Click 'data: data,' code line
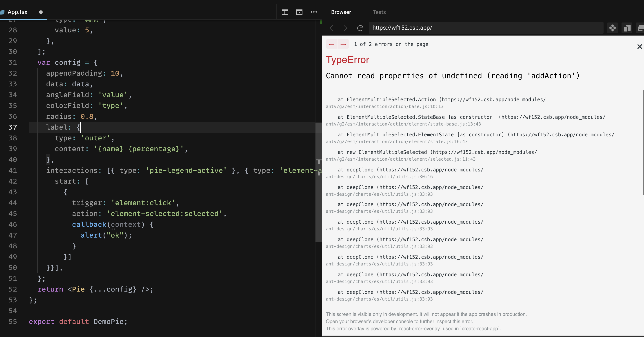 69,84
